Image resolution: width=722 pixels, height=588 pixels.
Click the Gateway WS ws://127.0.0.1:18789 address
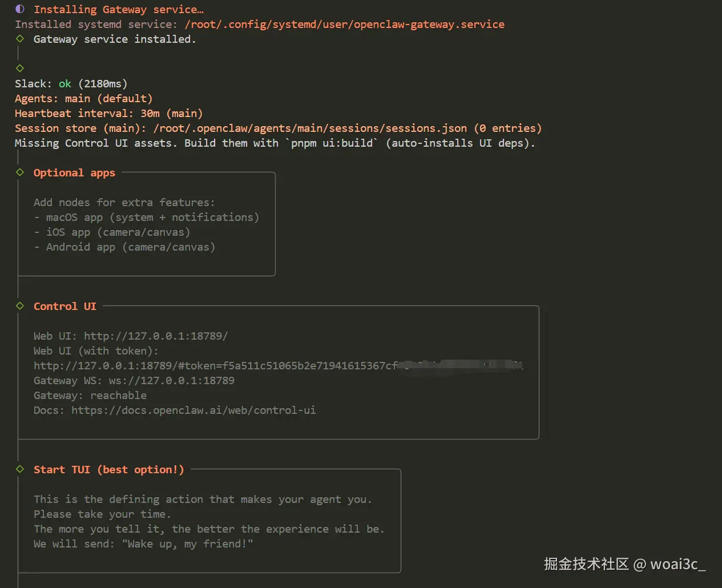click(171, 381)
